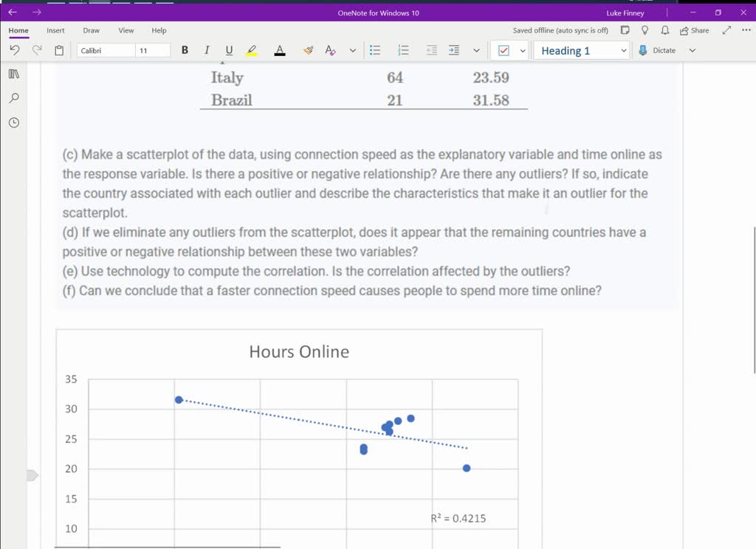This screenshot has width=756, height=549.
Task: Insert a bullet list
Action: coord(375,50)
